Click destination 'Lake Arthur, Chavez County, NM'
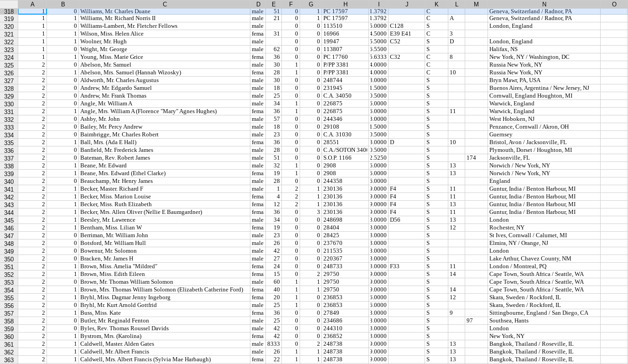 click(x=544, y=259)
